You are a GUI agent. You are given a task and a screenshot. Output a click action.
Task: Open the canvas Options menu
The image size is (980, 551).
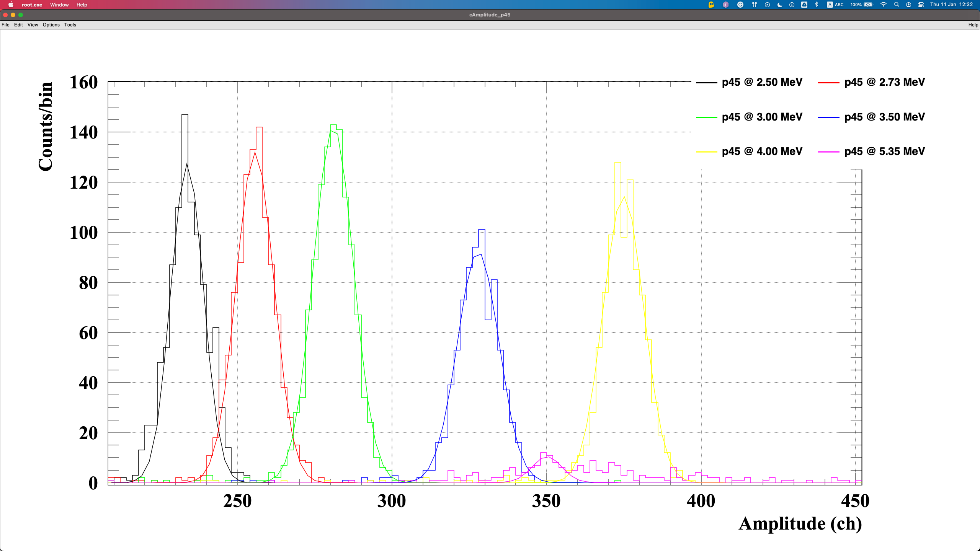(x=51, y=25)
